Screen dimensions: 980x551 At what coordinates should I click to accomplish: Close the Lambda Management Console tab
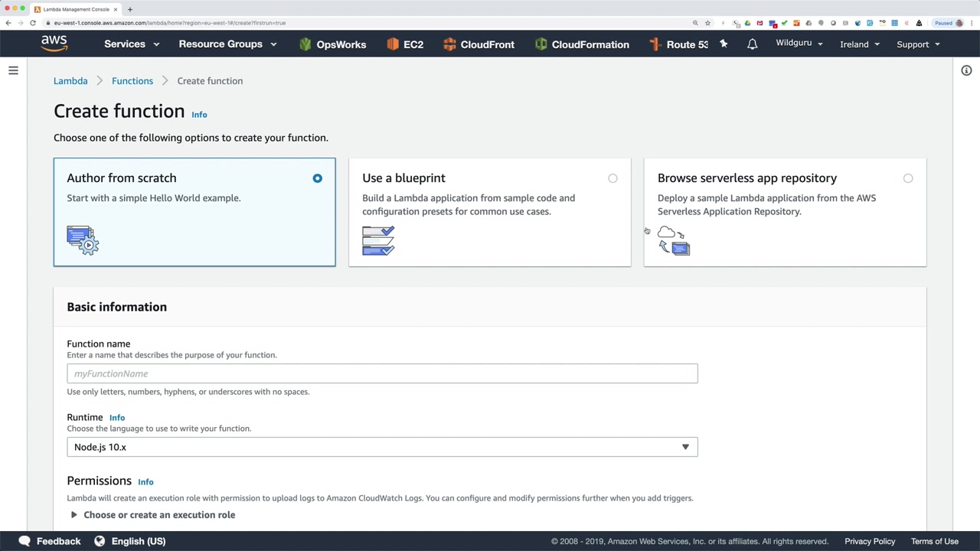pos(116,9)
